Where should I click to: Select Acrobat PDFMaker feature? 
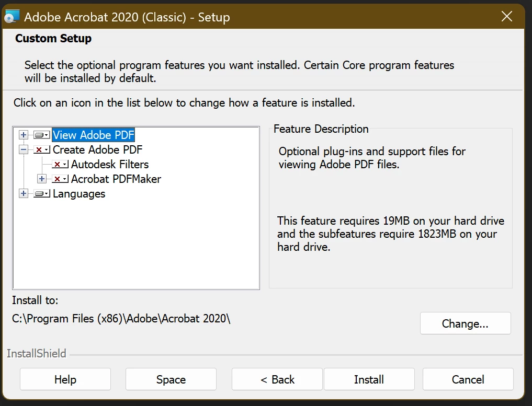point(116,179)
